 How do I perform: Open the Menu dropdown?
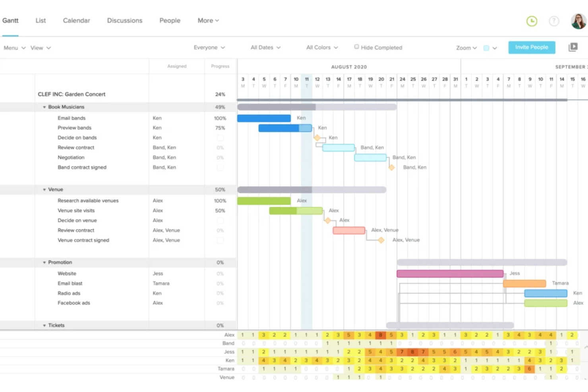15,48
